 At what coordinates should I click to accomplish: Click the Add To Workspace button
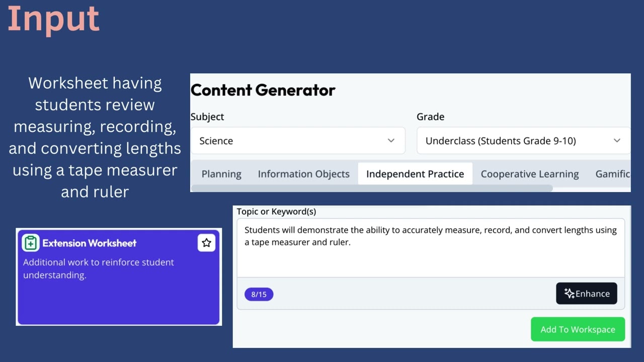point(578,329)
